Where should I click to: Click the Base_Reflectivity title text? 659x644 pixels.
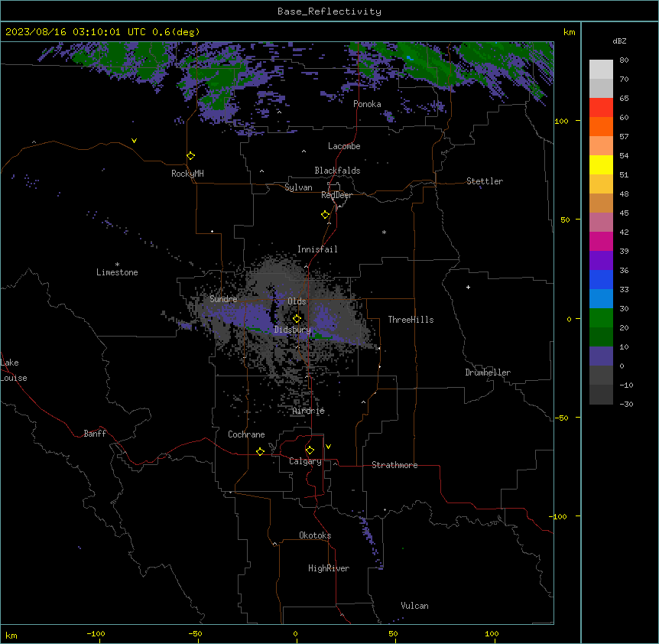tap(329, 11)
